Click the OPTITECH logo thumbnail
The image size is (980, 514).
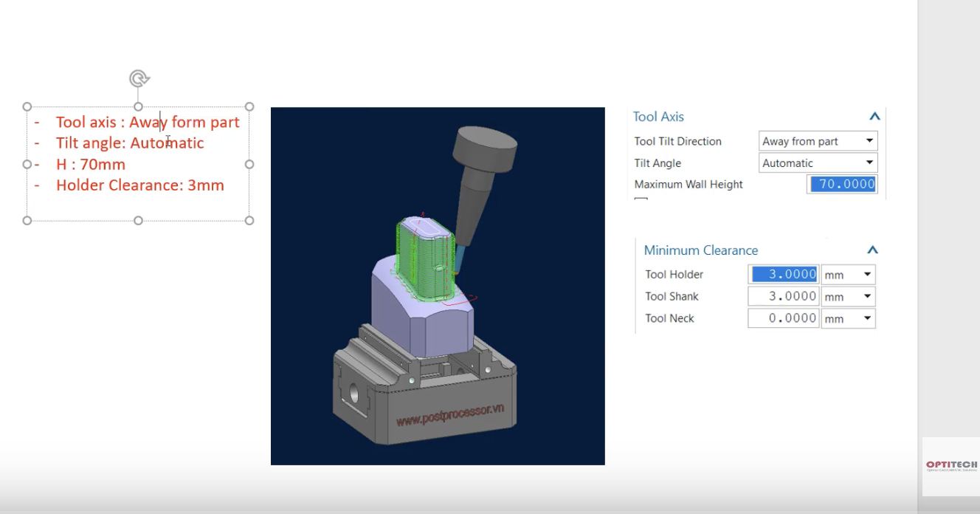[951, 466]
